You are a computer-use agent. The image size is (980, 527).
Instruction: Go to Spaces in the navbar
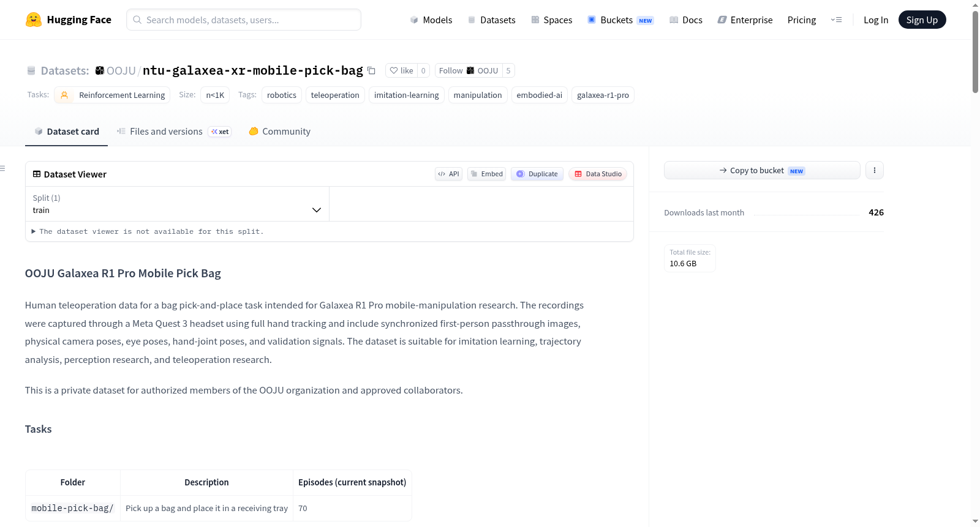551,20
